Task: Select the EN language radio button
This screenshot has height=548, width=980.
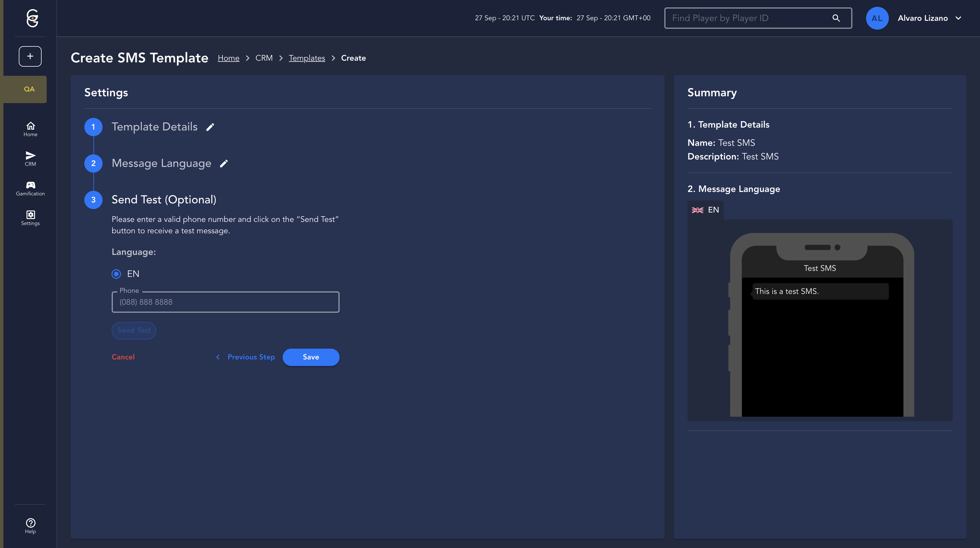Action: (x=117, y=274)
